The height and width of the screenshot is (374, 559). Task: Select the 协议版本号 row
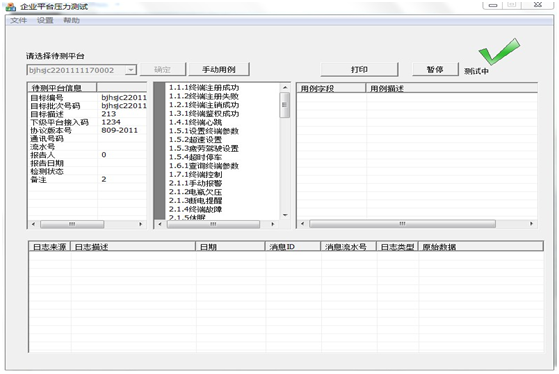[87, 130]
